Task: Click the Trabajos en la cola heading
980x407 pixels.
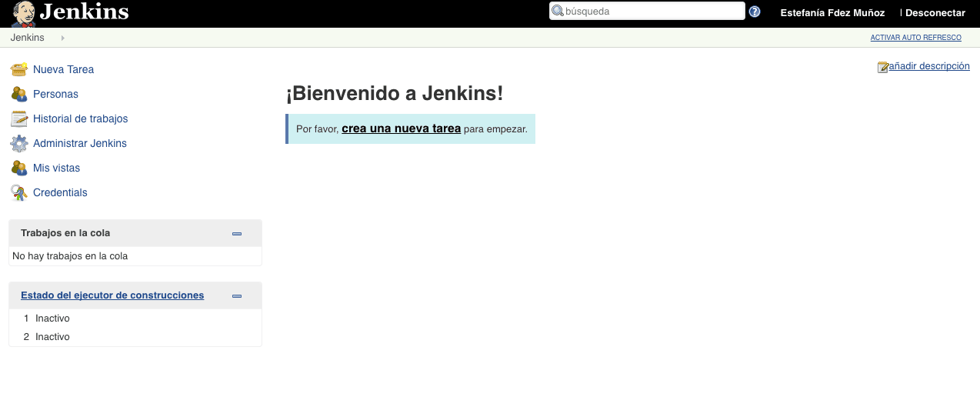Action: coord(65,233)
